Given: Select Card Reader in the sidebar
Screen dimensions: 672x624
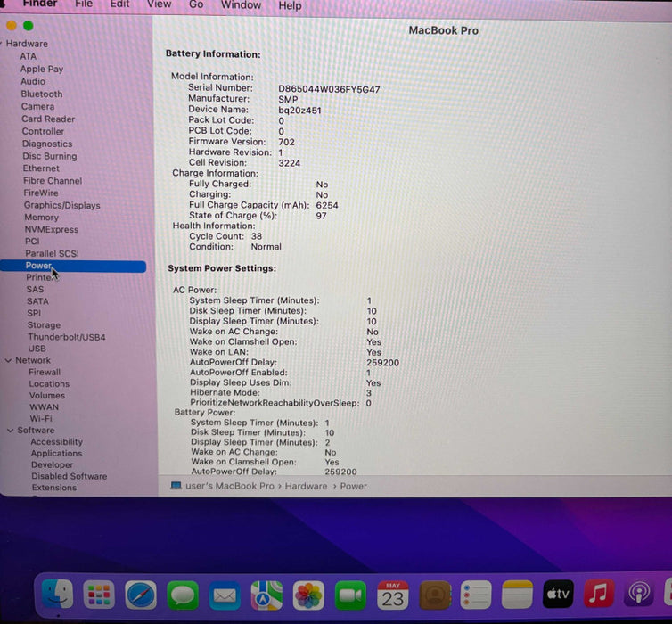Looking at the screenshot, I should [48, 119].
